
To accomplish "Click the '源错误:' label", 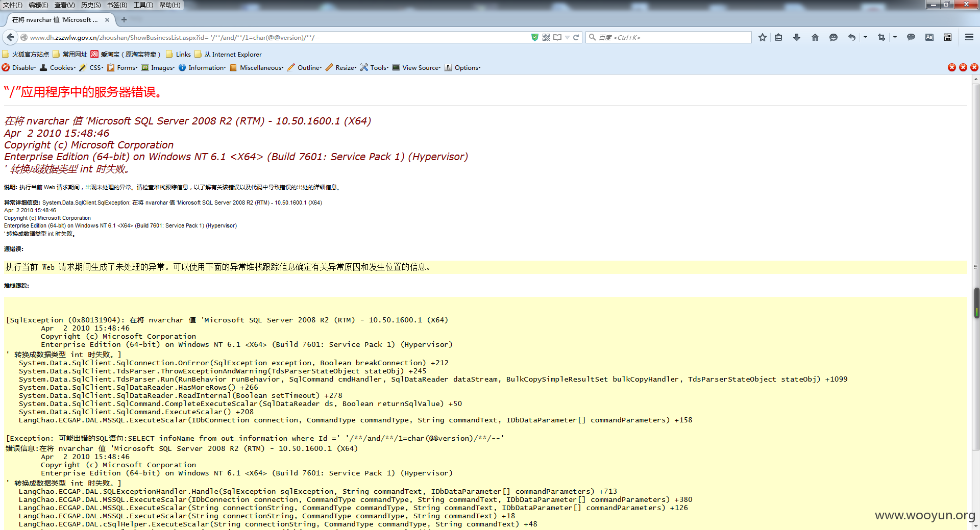I will (14, 249).
